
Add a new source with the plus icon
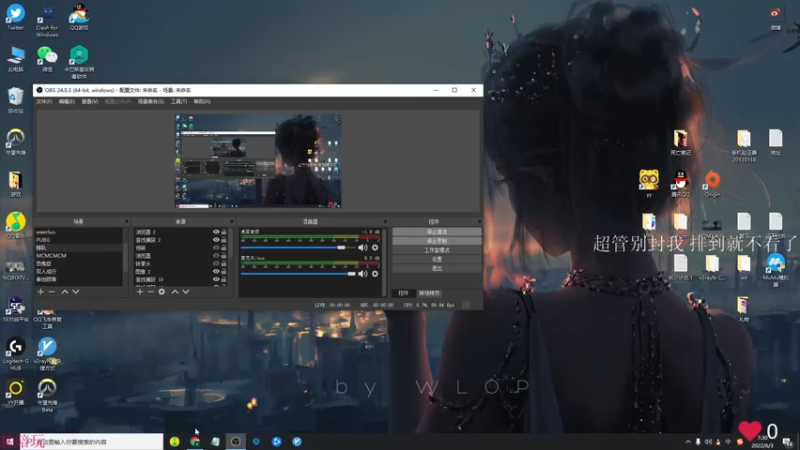pos(140,292)
